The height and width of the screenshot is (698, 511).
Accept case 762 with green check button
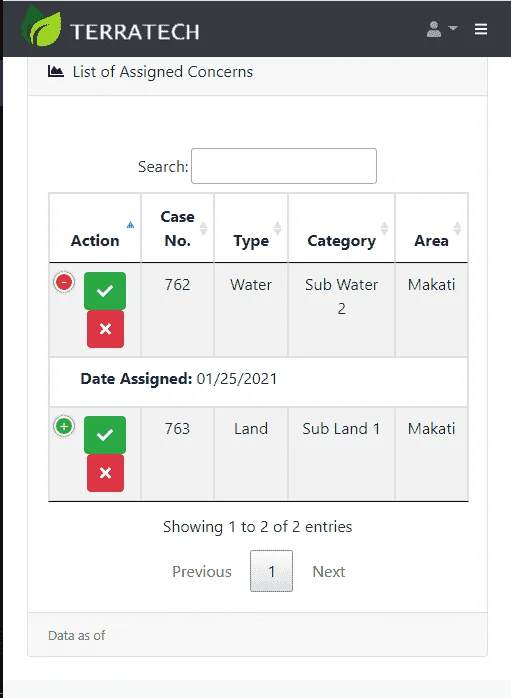(x=105, y=291)
